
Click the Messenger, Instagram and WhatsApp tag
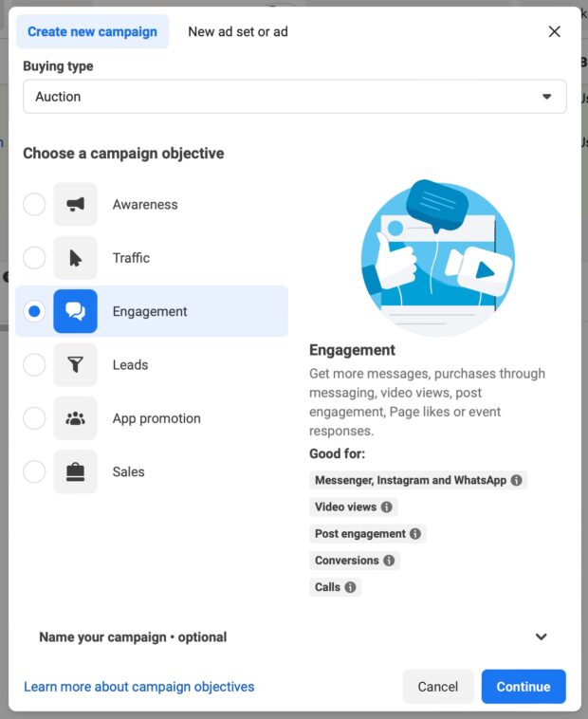[418, 480]
